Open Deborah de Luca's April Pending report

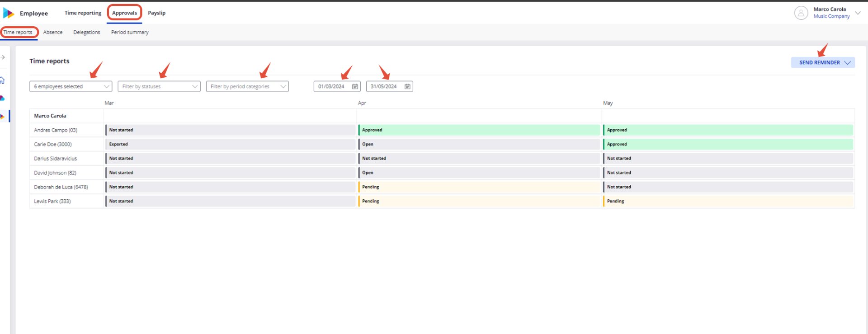coord(479,187)
